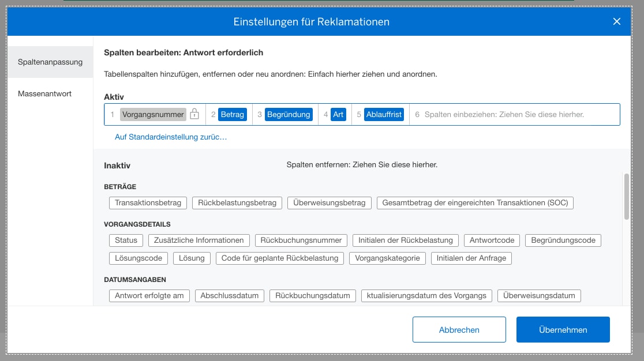
Task: Click the X to close the settings dialog
Action: pos(616,21)
